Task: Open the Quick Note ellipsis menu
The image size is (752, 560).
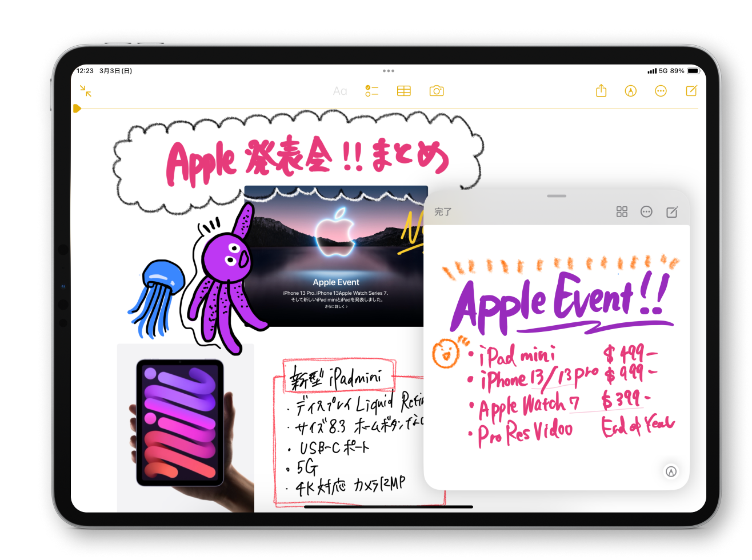Action: coord(646,212)
